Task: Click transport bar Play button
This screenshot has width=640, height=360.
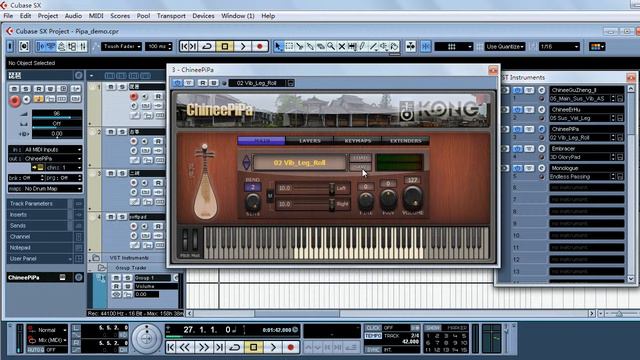Action: pyautogui.click(x=273, y=347)
